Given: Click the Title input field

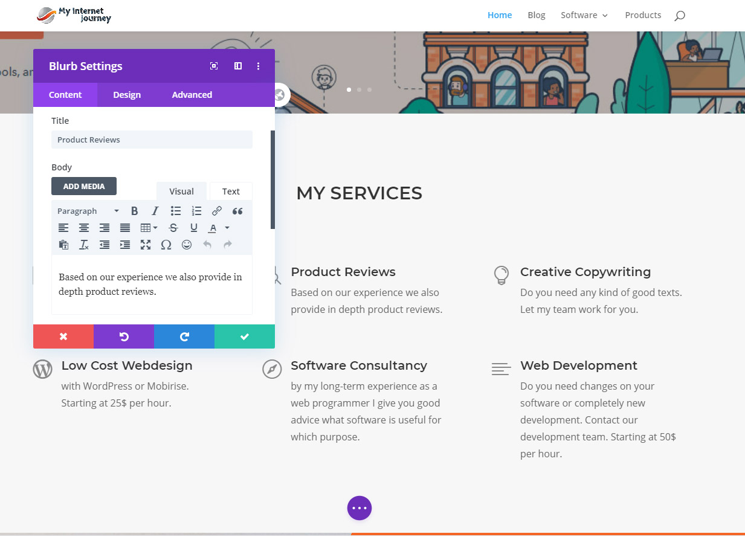Looking at the screenshot, I should (152, 140).
